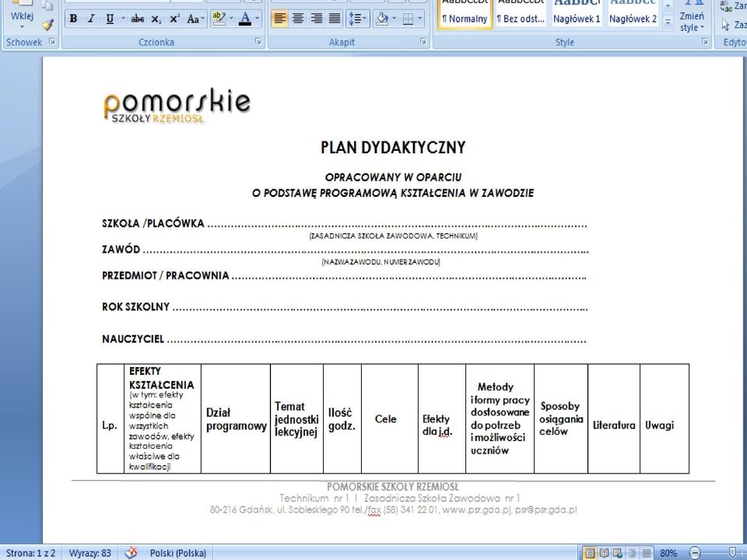747x560 pixels.
Task: Open the Change Case (Aa) menu
Action: click(x=195, y=19)
